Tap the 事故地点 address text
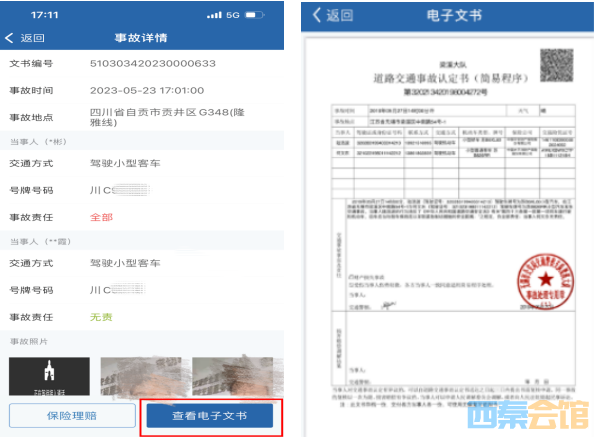This screenshot has height=437, width=598. (x=167, y=117)
